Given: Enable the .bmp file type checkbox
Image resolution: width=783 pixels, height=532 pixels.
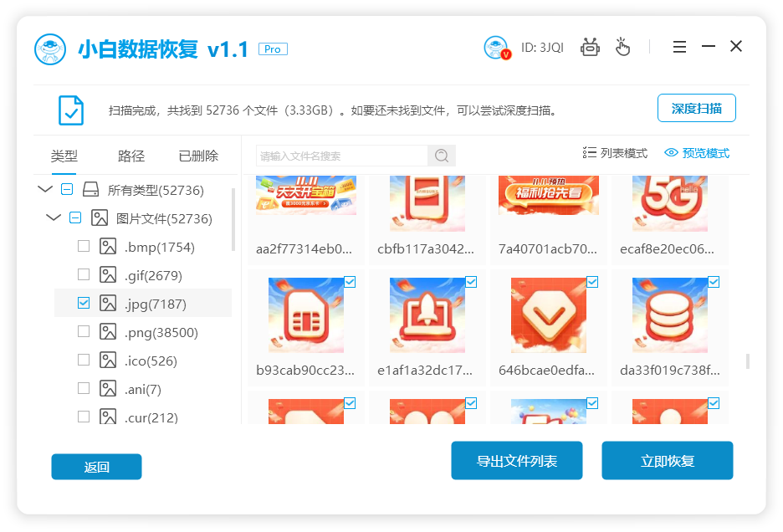Looking at the screenshot, I should 82,246.
